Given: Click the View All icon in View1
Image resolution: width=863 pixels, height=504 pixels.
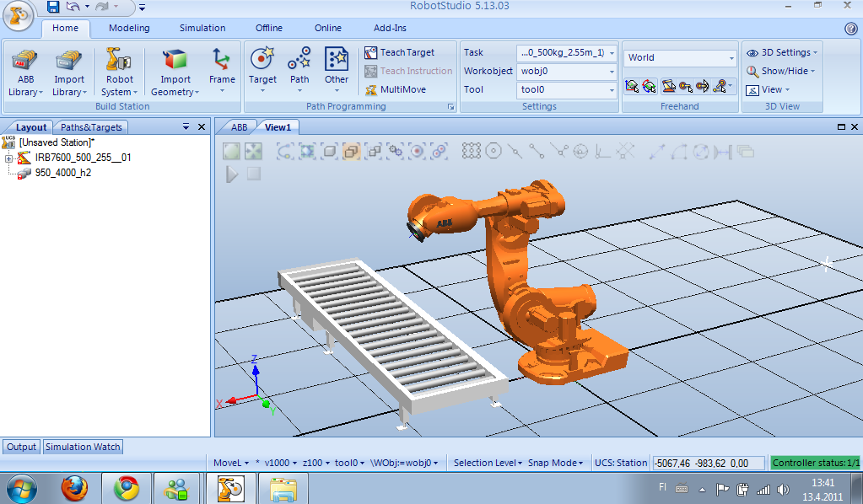Looking at the screenshot, I should [231, 151].
